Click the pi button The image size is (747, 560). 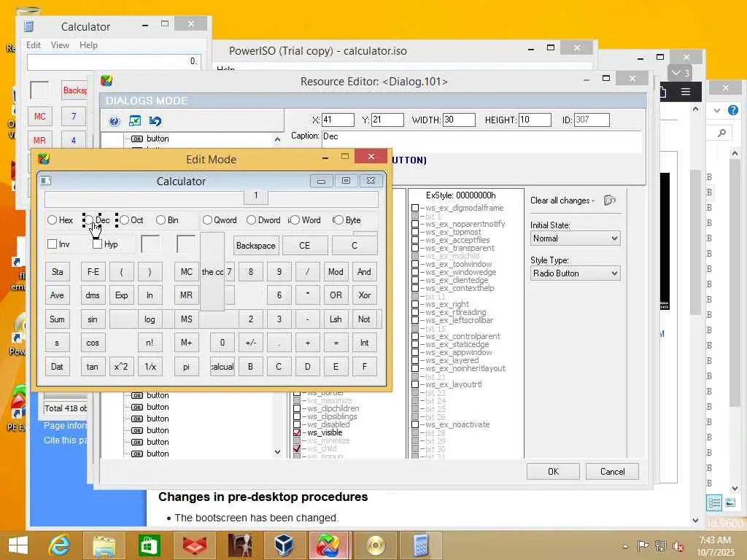[186, 367]
